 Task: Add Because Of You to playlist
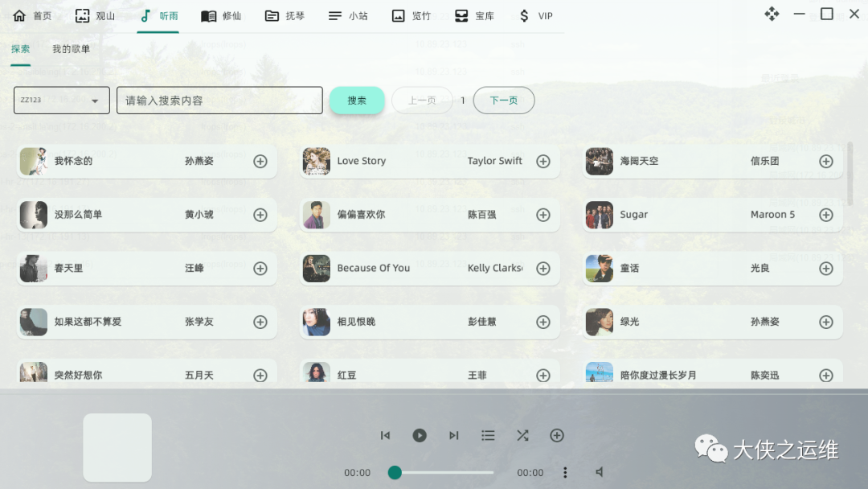543,269
